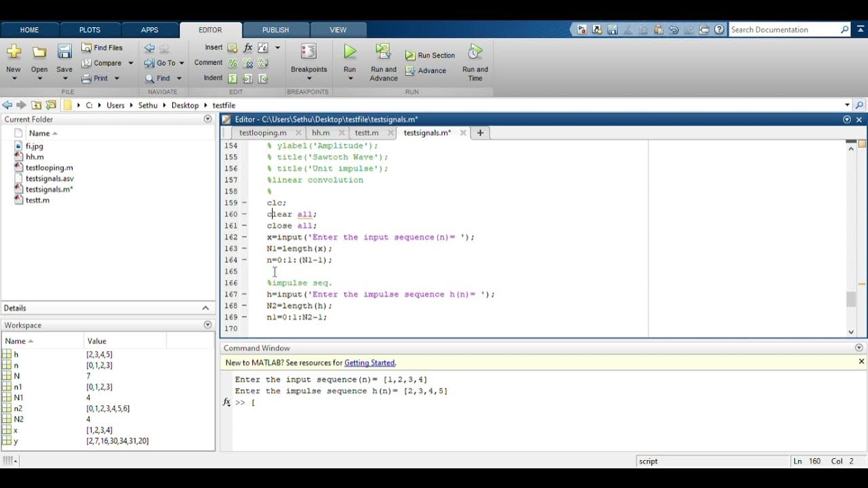Click the Run and Time icon
This screenshot has height=488, width=868.
point(475,52)
